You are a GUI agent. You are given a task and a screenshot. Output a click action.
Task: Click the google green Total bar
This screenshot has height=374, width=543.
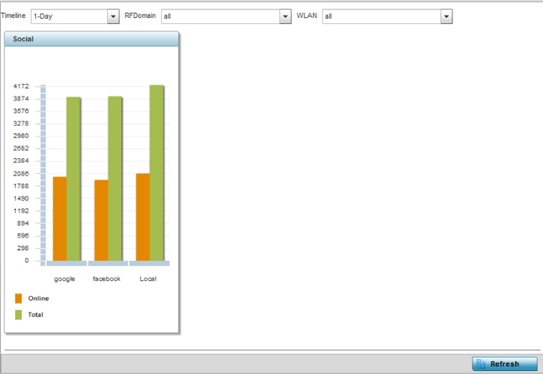pyautogui.click(x=73, y=179)
